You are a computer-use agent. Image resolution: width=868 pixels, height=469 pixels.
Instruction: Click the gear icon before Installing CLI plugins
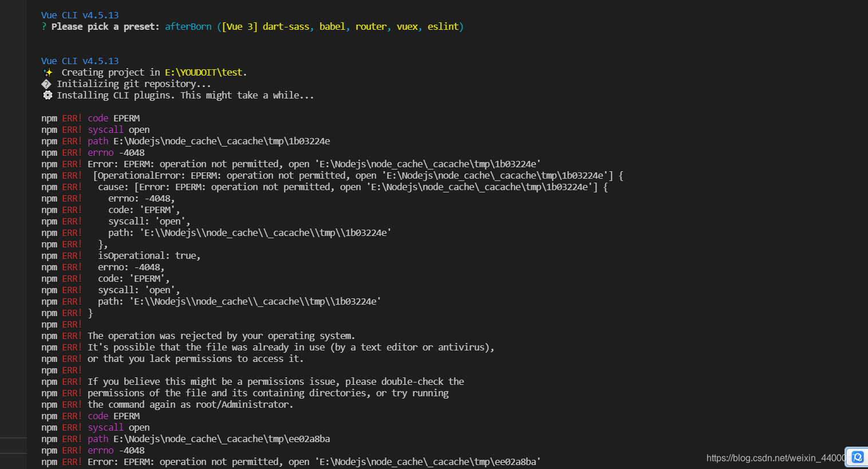48,95
